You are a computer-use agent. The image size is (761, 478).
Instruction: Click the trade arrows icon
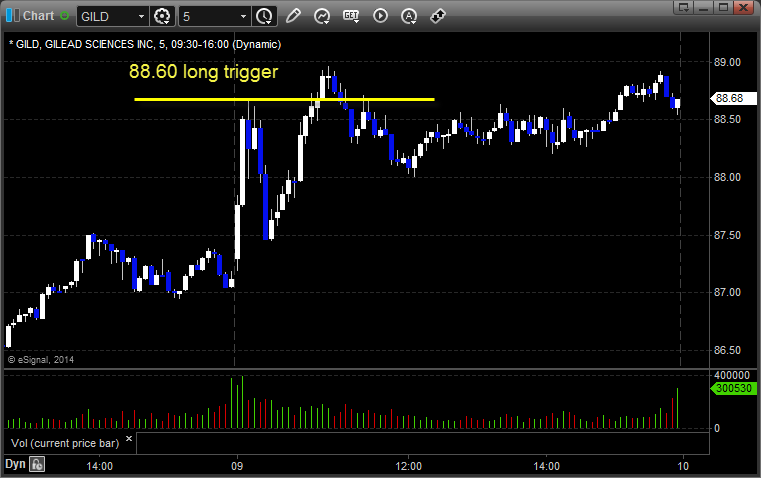(438, 16)
